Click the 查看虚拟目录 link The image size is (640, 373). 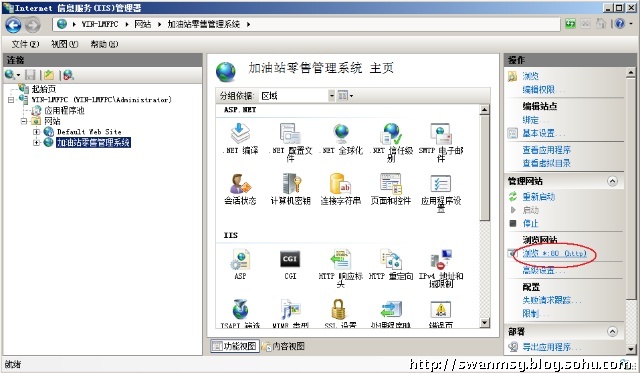click(547, 163)
